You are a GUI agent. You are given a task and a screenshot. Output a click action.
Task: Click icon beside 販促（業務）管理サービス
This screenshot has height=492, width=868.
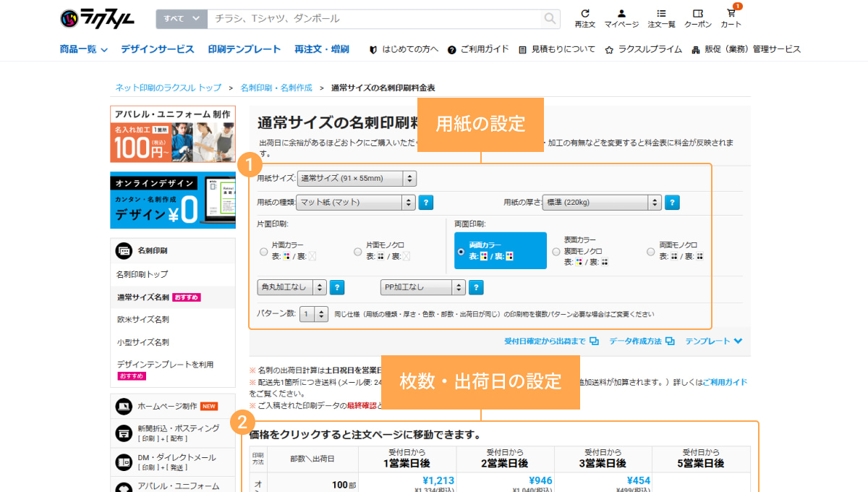click(696, 50)
